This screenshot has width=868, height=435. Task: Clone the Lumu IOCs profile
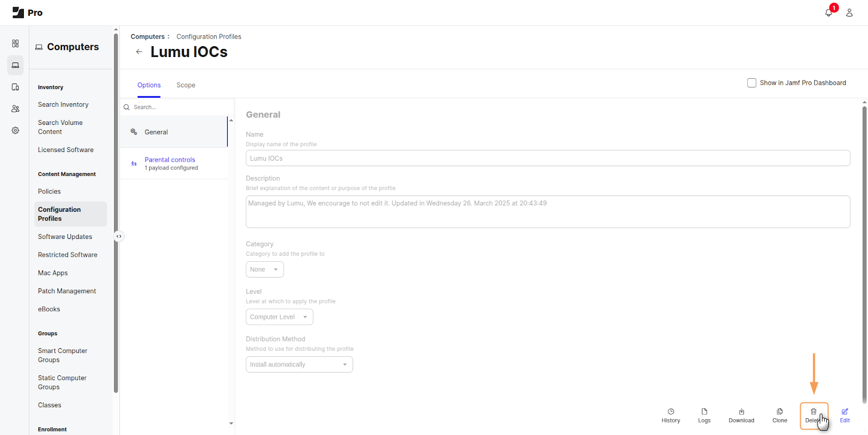click(x=780, y=415)
